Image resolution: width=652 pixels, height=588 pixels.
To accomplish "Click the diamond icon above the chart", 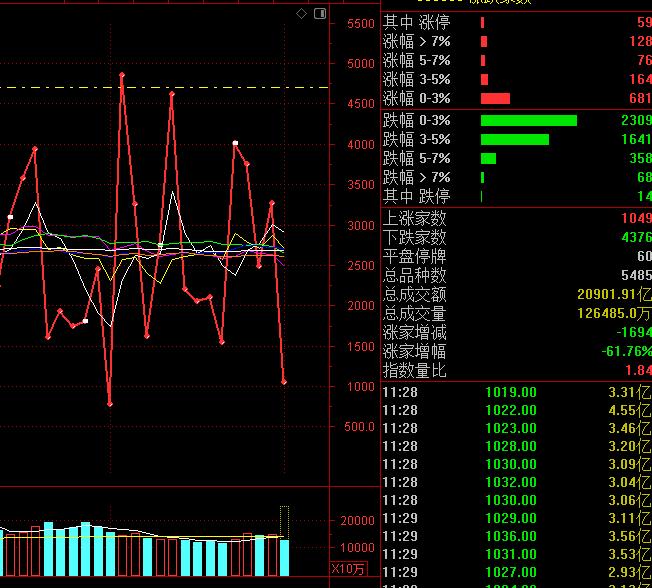I will point(301,14).
